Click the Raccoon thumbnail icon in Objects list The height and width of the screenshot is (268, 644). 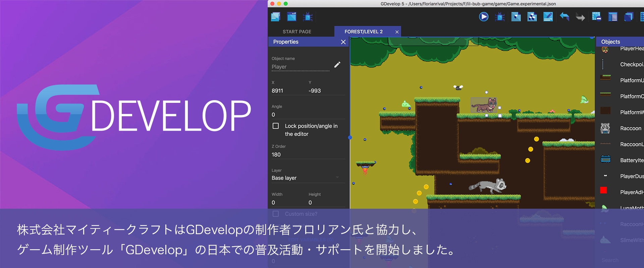pos(605,128)
